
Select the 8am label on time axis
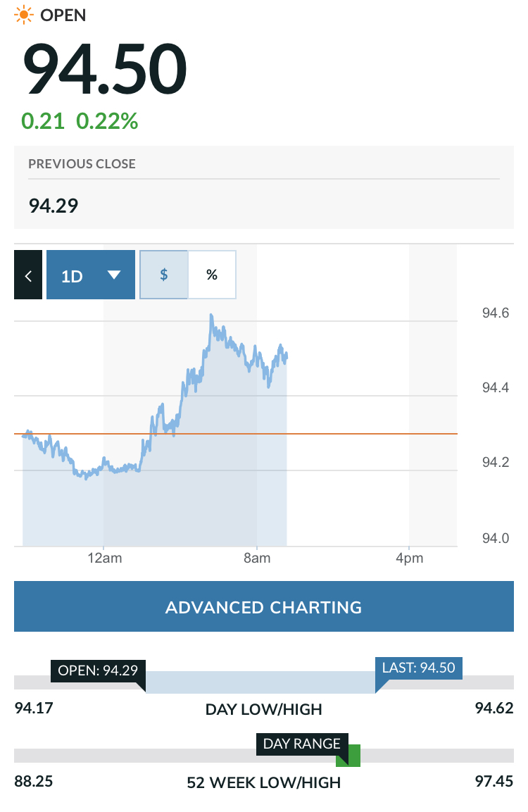click(x=257, y=558)
